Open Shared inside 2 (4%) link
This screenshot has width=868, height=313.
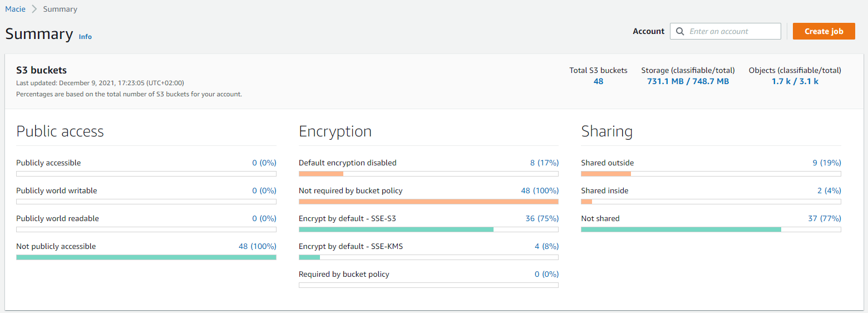[829, 190]
